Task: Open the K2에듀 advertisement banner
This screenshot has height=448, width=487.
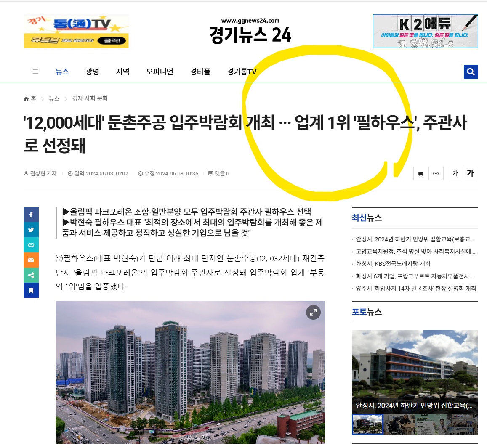Action: click(425, 31)
